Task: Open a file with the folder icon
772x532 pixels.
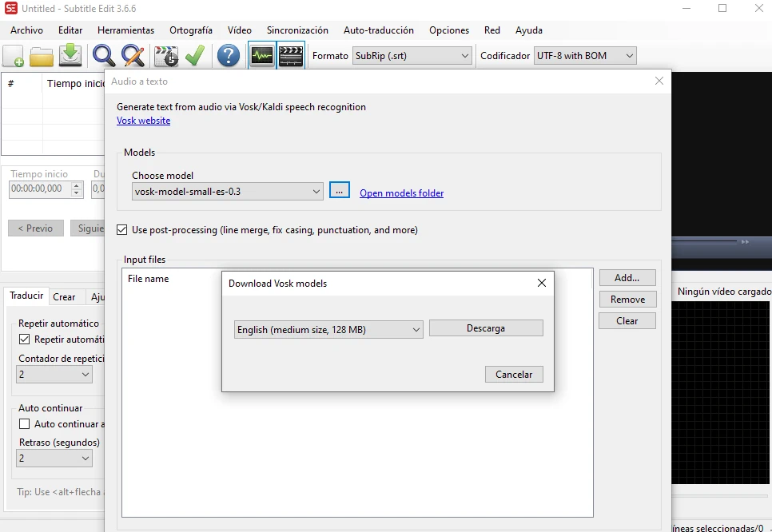Action: click(x=42, y=56)
